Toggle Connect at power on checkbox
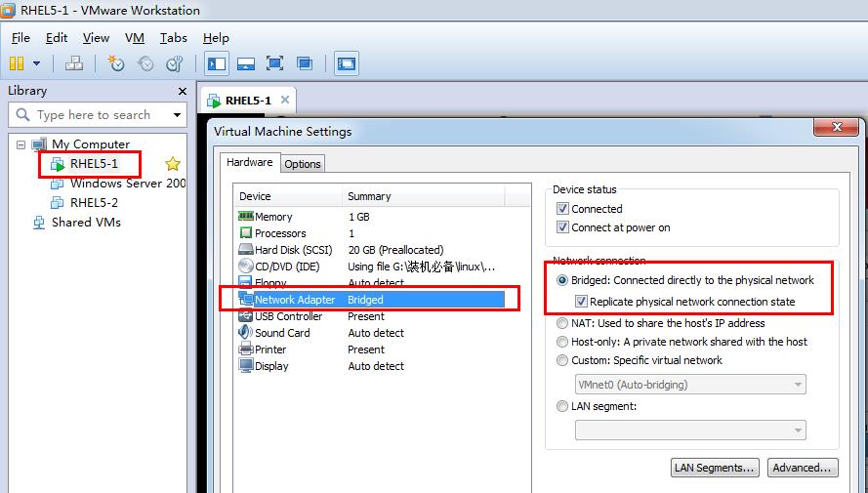 [563, 227]
